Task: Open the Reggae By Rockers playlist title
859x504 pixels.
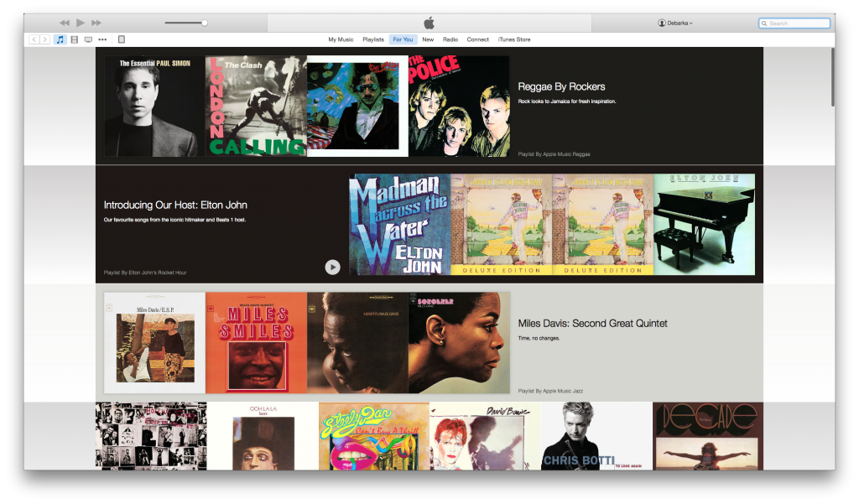Action: [x=561, y=86]
